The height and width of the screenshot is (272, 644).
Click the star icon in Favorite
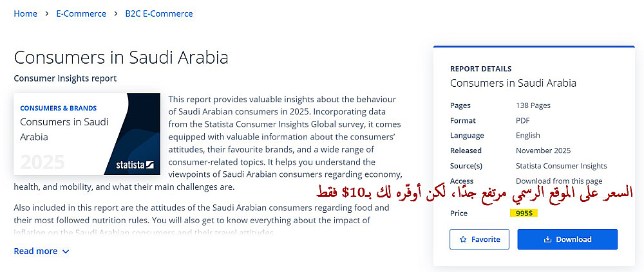tap(463, 239)
